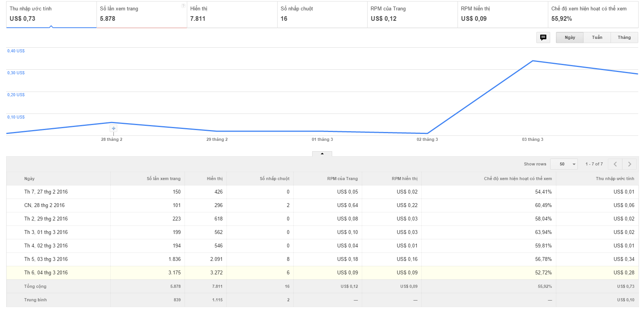The image size is (644, 309).
Task: Select the RPM của Trang metric tab
Action: 412,14
